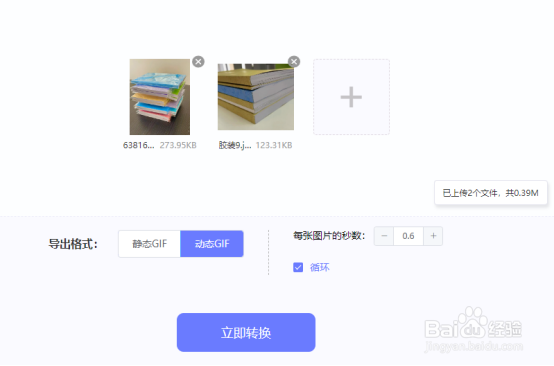The image size is (554, 366).
Task: Toggle the 循环 loop checkbox
Action: click(x=298, y=267)
